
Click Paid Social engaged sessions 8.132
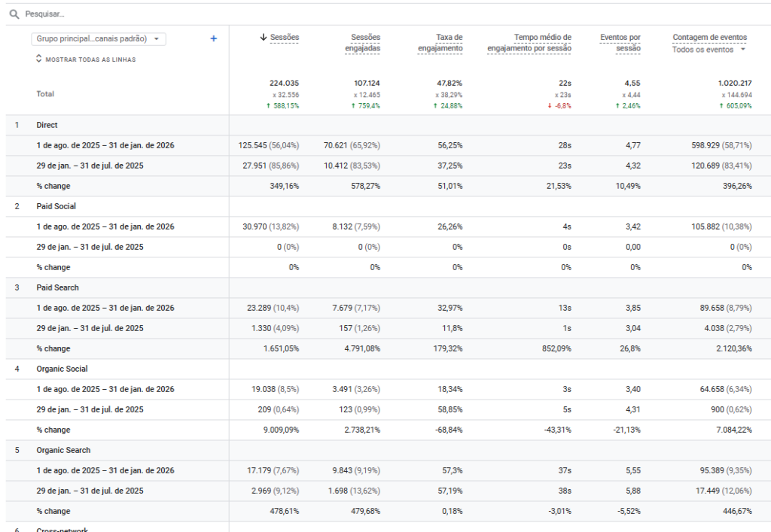(x=342, y=227)
